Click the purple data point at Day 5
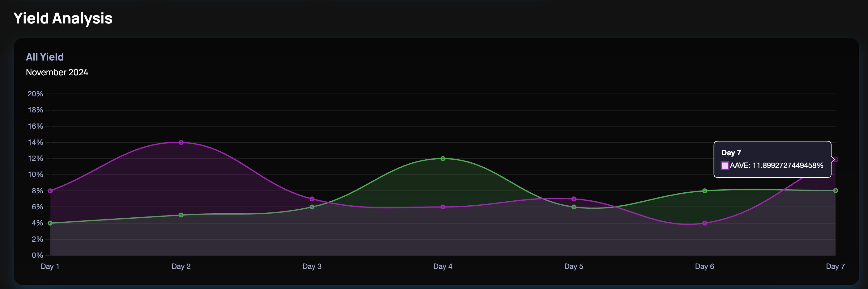Viewport: 868px width, 289px height. [x=574, y=199]
